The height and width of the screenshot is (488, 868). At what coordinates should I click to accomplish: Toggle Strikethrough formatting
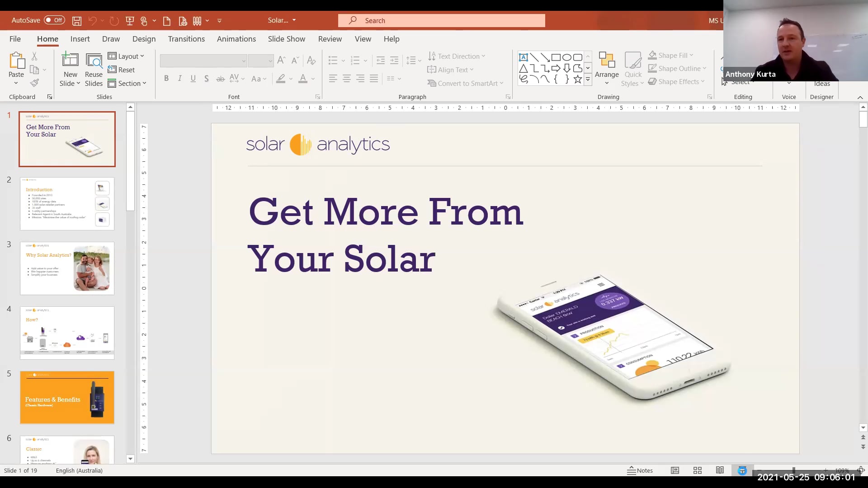pyautogui.click(x=220, y=79)
